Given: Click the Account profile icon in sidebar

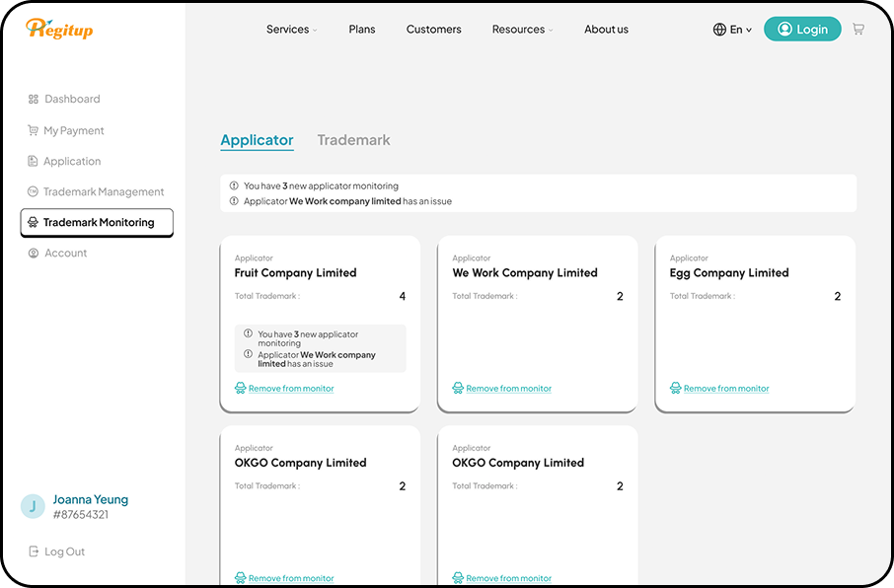Looking at the screenshot, I should coord(34,254).
